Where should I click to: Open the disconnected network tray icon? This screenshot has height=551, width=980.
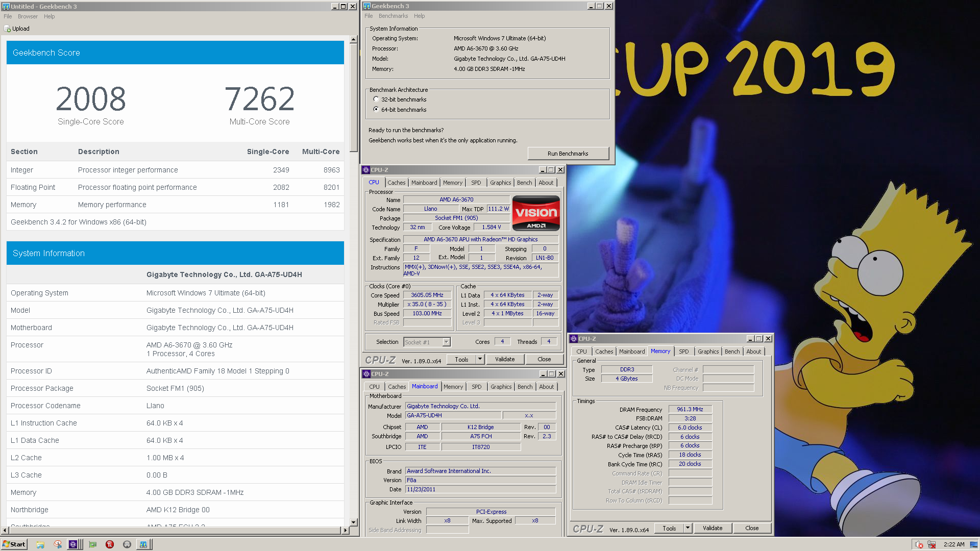click(x=932, y=544)
